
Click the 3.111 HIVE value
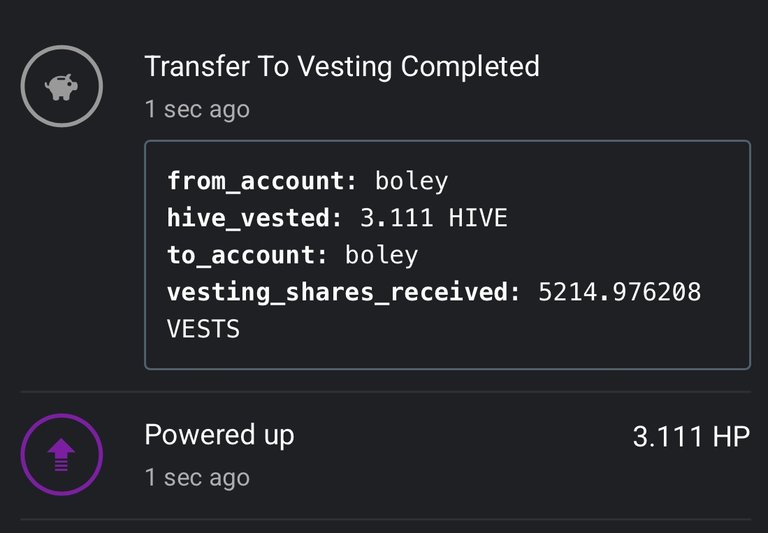click(x=434, y=218)
